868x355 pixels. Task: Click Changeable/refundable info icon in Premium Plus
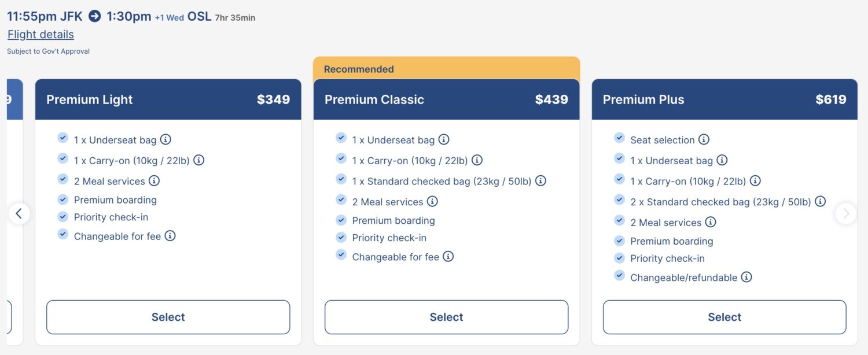coord(746,277)
